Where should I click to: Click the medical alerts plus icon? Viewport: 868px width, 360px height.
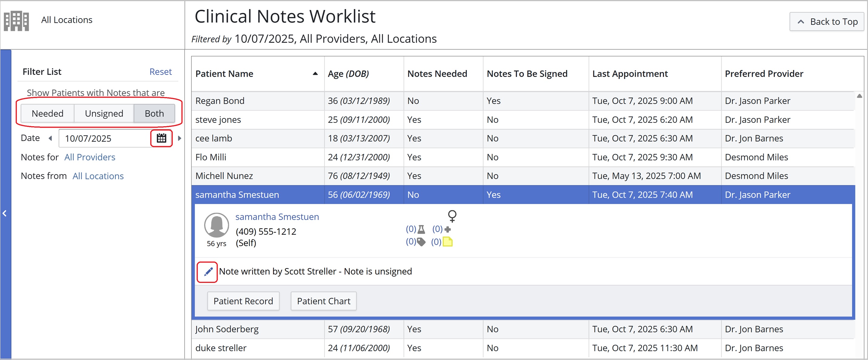447,230
